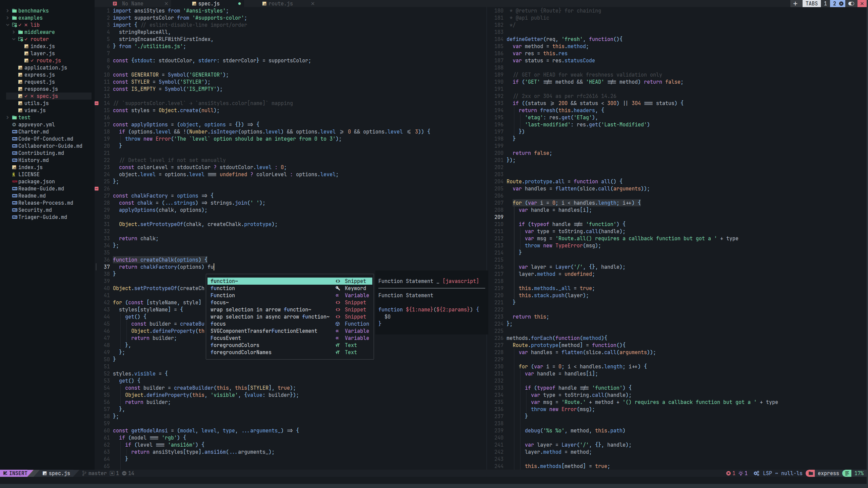Choose the focus Function completion
The image size is (868, 488).
(290, 324)
